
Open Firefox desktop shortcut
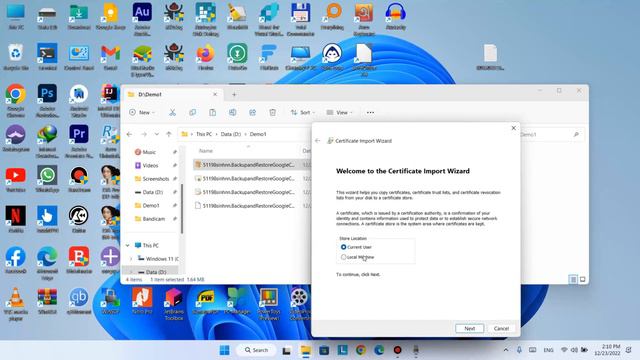pyautogui.click(x=205, y=57)
